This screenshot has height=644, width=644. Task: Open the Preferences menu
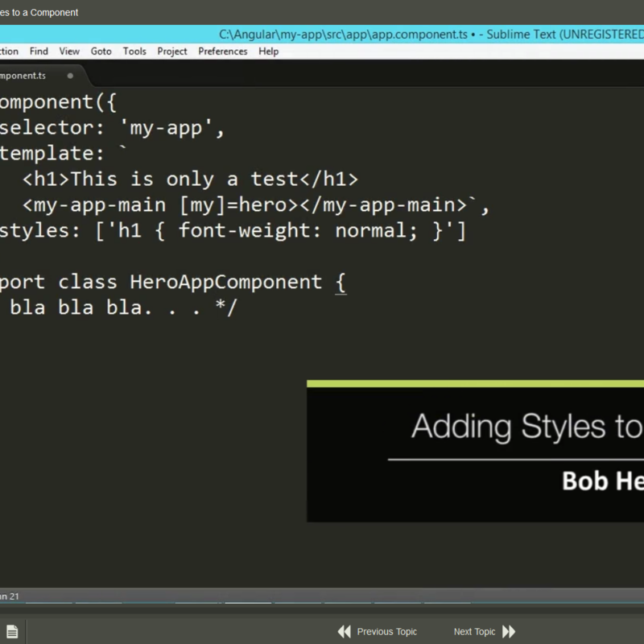[x=223, y=52]
